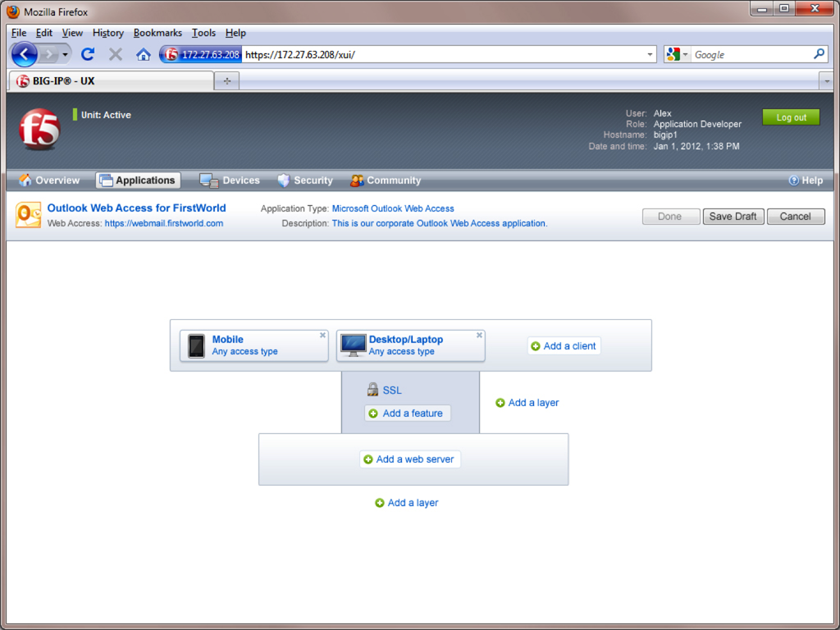Screen dimensions: 840x630
Task: Click the Firefox forward arrow button
Action: (48, 54)
